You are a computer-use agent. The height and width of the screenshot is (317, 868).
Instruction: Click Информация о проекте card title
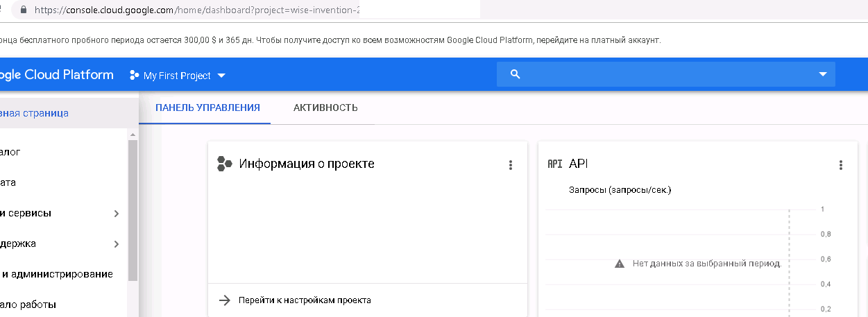[x=307, y=164]
